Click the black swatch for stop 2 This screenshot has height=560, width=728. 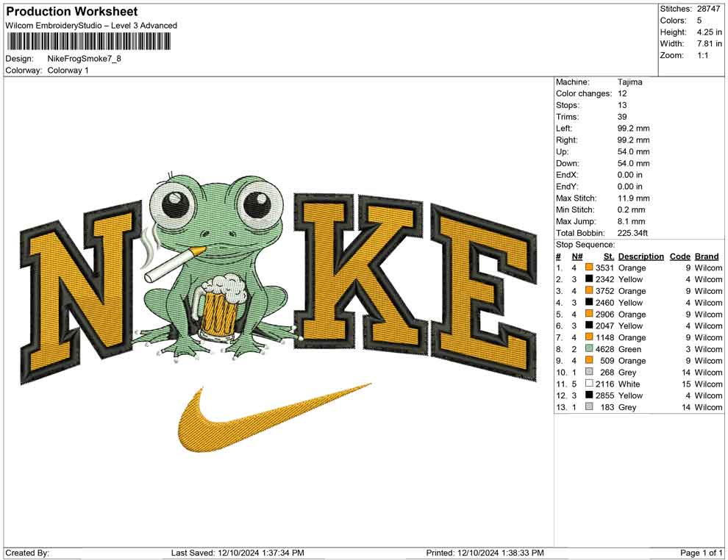pyautogui.click(x=589, y=279)
